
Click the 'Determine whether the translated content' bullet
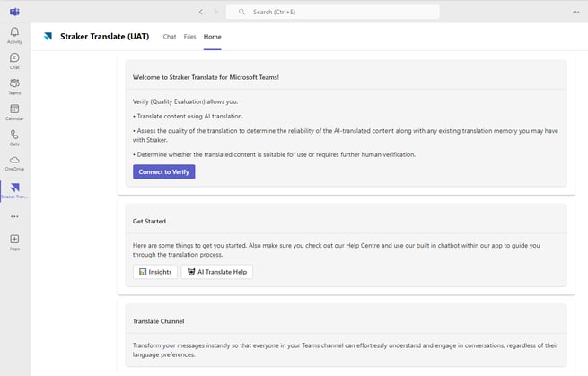click(x=274, y=154)
